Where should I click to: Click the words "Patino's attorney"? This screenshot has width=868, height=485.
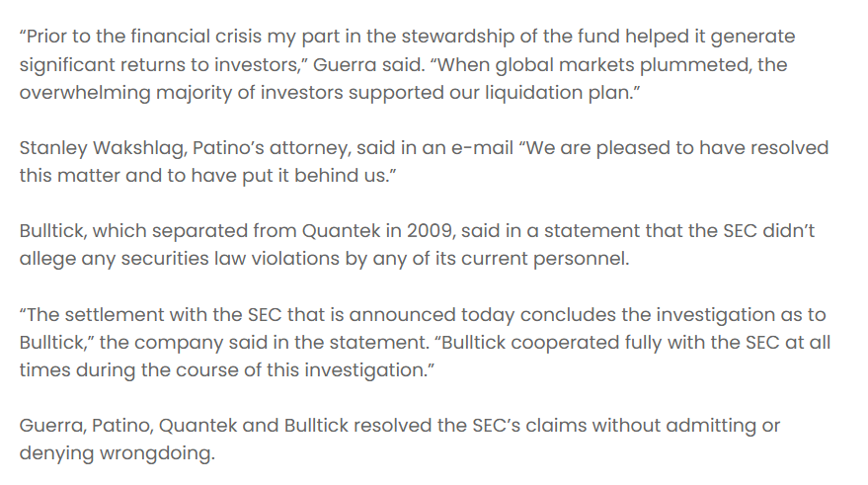pos(271,148)
